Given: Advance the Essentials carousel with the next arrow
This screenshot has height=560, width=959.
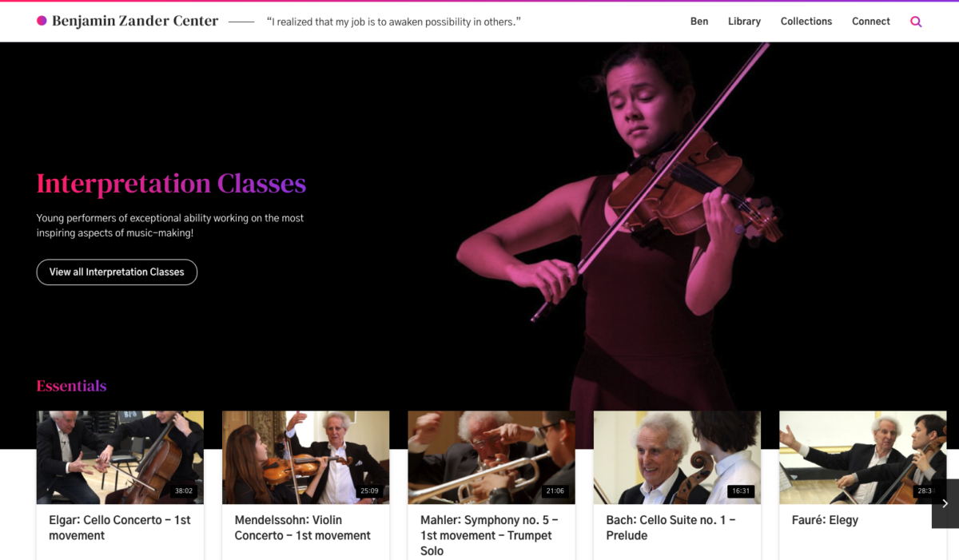Looking at the screenshot, I should coord(945,503).
